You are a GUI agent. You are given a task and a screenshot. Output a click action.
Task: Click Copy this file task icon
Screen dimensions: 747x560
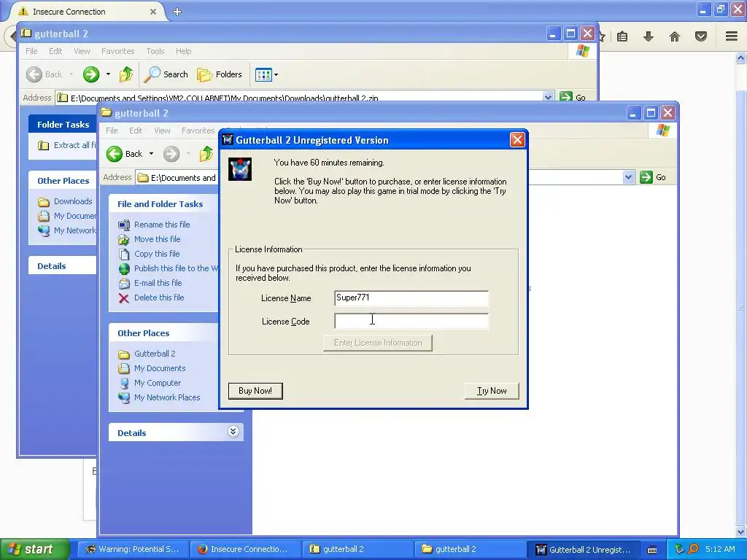124,254
